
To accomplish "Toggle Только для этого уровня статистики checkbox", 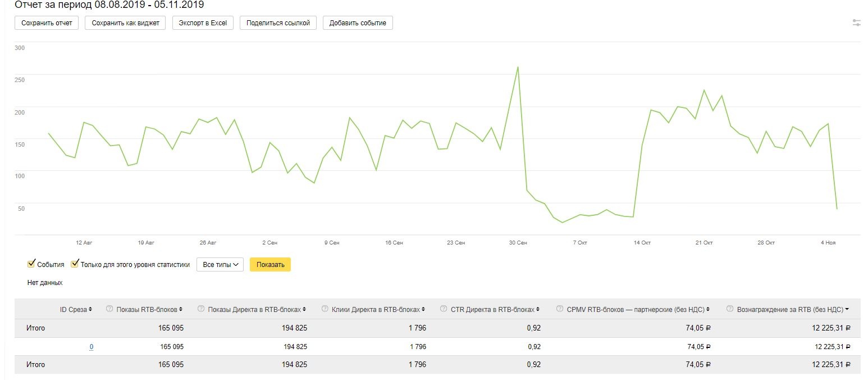I will (75, 264).
